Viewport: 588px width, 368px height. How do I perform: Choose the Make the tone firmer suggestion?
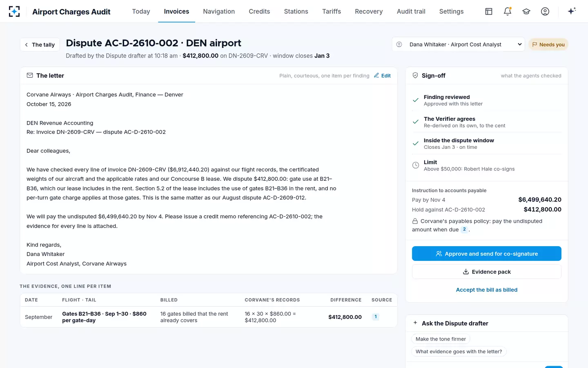click(x=441, y=339)
